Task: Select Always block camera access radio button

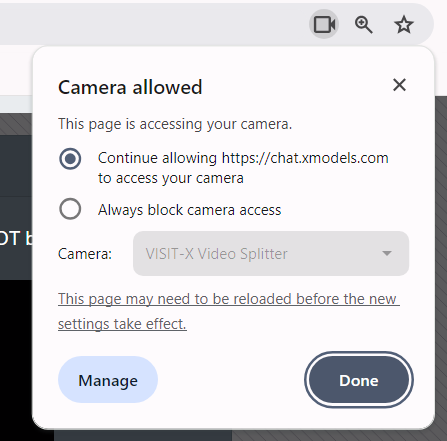Action: (x=70, y=209)
